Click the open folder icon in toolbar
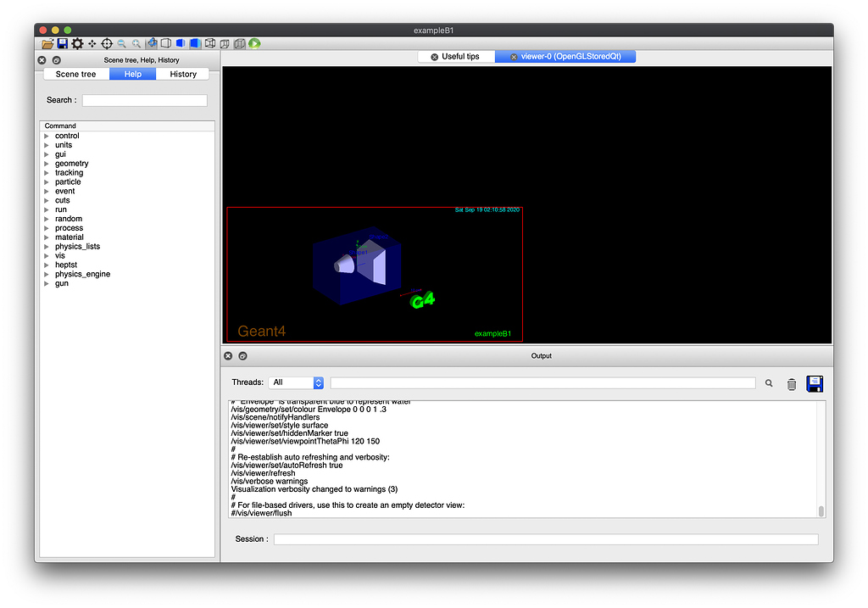 click(48, 43)
